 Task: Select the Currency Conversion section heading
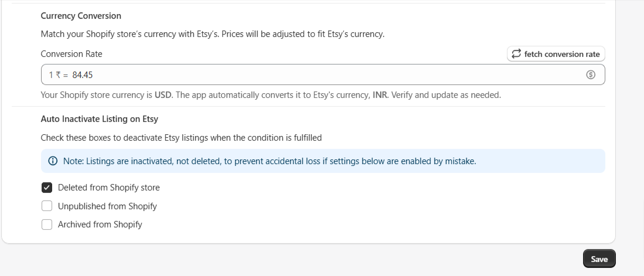(x=81, y=16)
